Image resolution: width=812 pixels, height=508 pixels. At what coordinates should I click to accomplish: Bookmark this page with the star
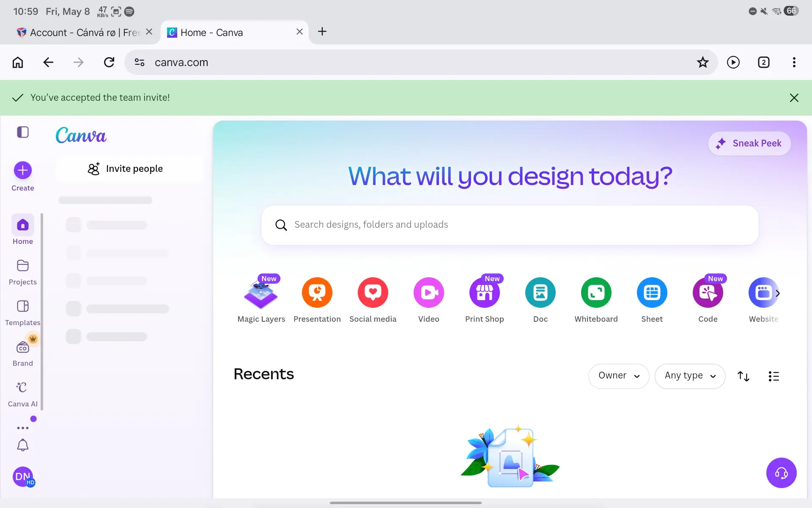tap(702, 63)
